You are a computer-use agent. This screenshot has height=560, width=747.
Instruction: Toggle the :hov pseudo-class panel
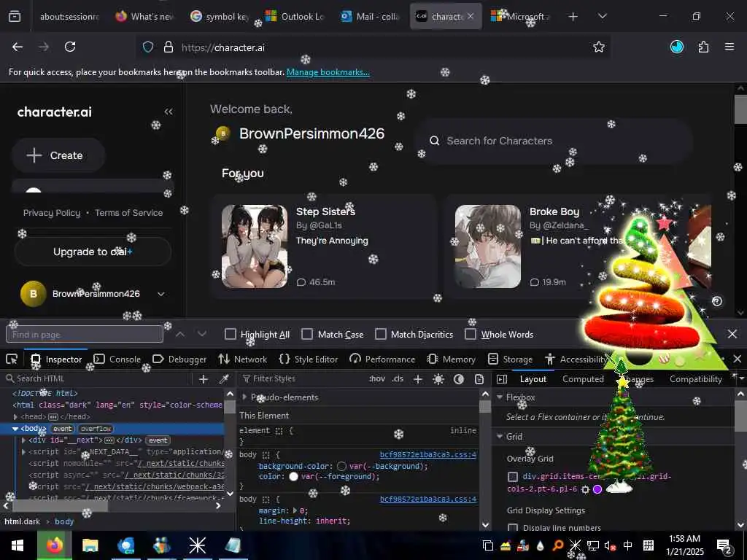click(x=377, y=379)
